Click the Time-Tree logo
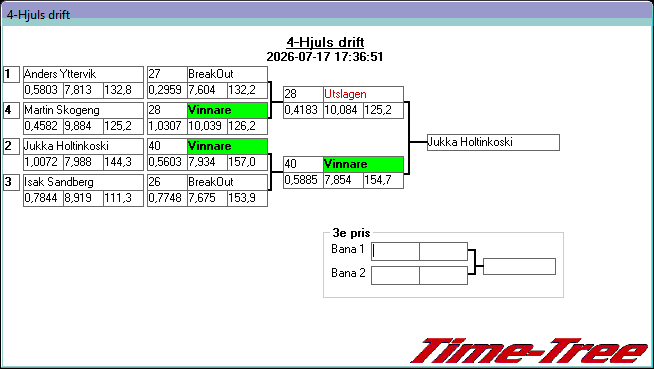This screenshot has width=654, height=369. click(x=530, y=351)
